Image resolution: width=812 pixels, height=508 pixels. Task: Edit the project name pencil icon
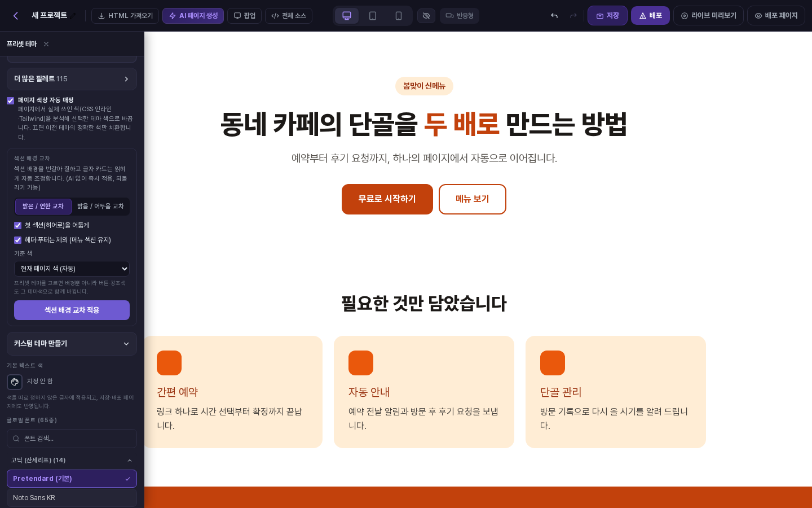point(73,16)
